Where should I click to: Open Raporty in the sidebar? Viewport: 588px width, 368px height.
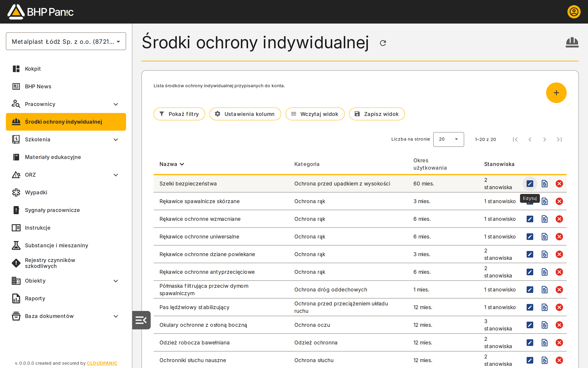[66, 298]
